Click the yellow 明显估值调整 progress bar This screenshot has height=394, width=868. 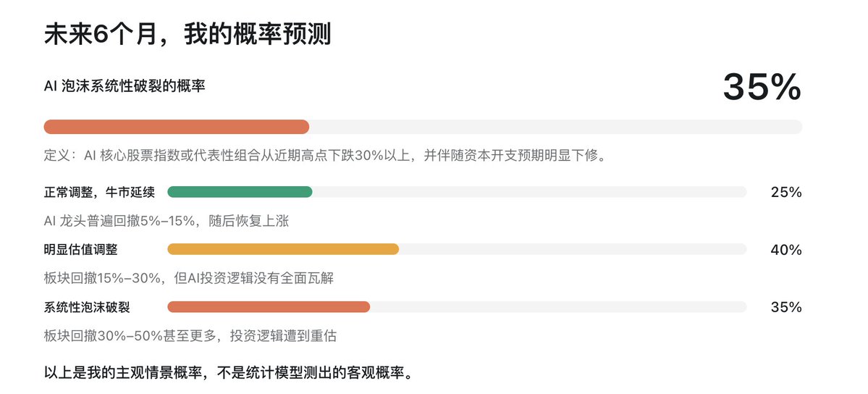click(x=283, y=249)
